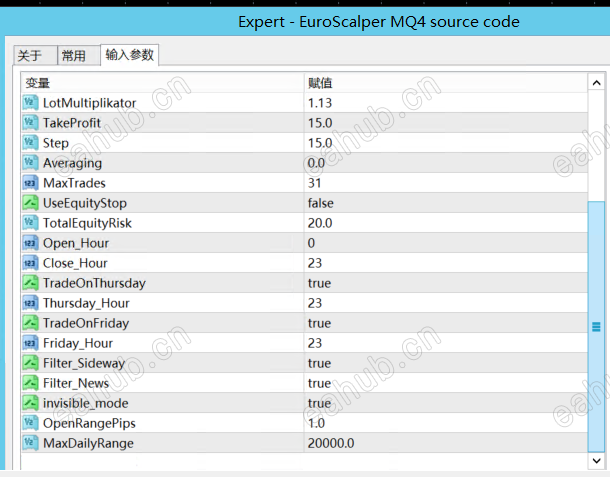
Task: Click the Thursday_Hour variable name
Action: pyautogui.click(x=86, y=303)
